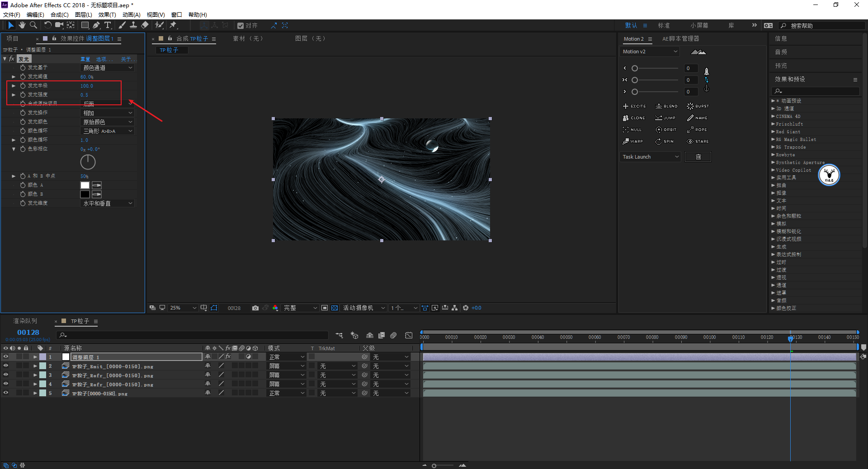Select the Rotation tool
868x469 pixels.
[x=47, y=25]
